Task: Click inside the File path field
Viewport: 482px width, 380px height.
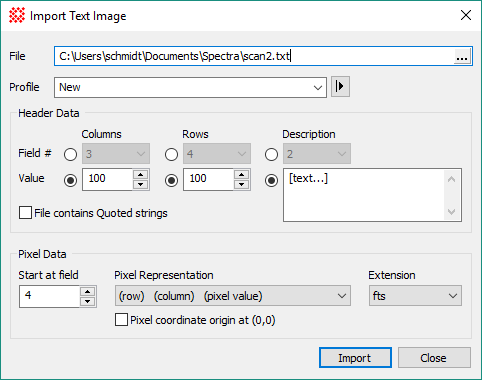Action: click(x=254, y=56)
